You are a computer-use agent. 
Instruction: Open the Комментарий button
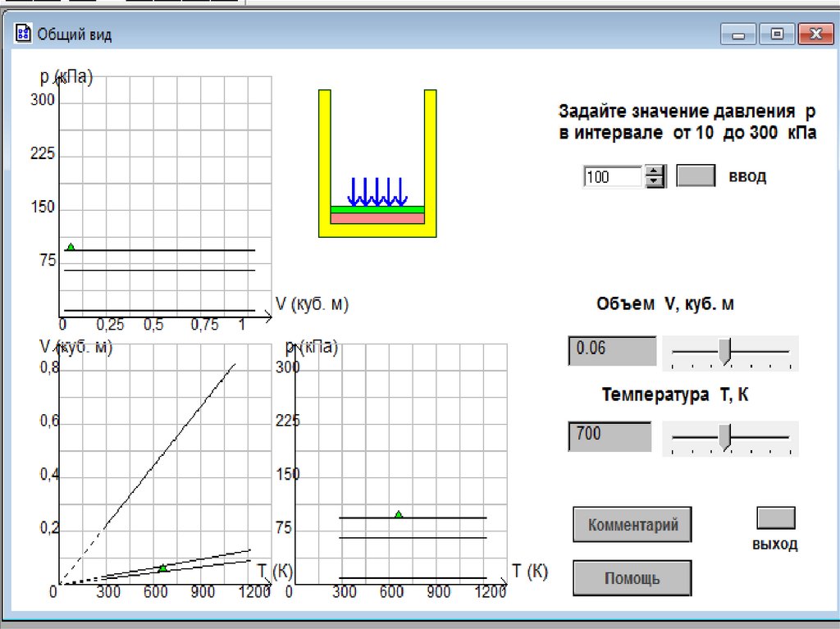point(632,525)
